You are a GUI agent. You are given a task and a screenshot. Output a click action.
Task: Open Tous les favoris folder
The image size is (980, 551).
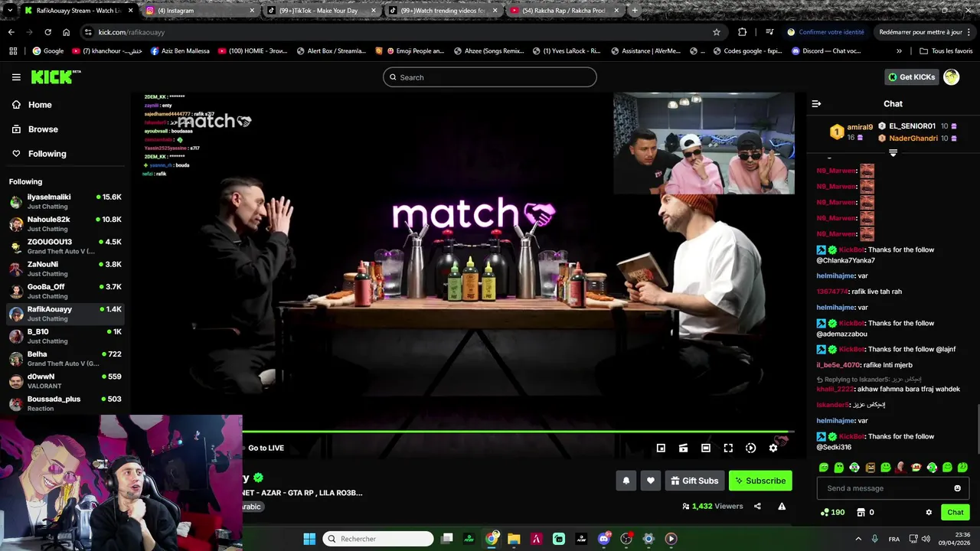point(946,51)
